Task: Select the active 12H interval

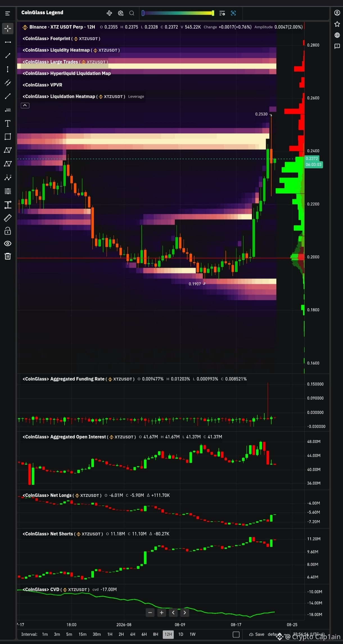Action: coord(168,634)
